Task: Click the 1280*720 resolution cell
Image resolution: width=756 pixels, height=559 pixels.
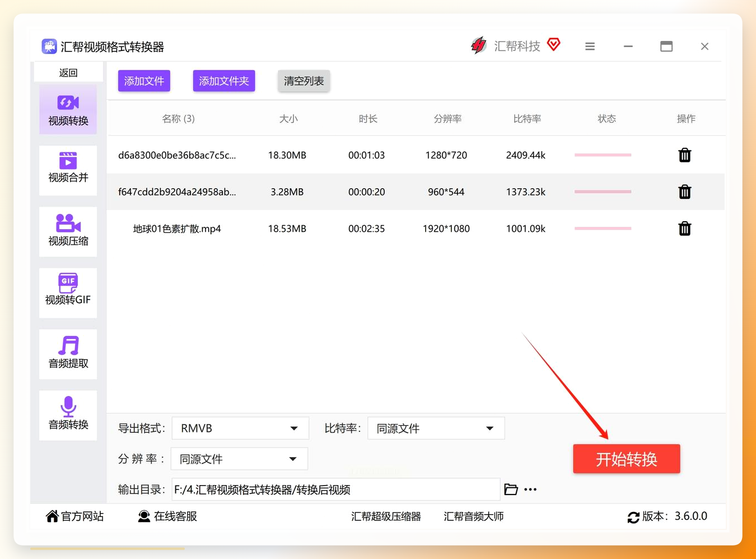Action: [x=446, y=155]
